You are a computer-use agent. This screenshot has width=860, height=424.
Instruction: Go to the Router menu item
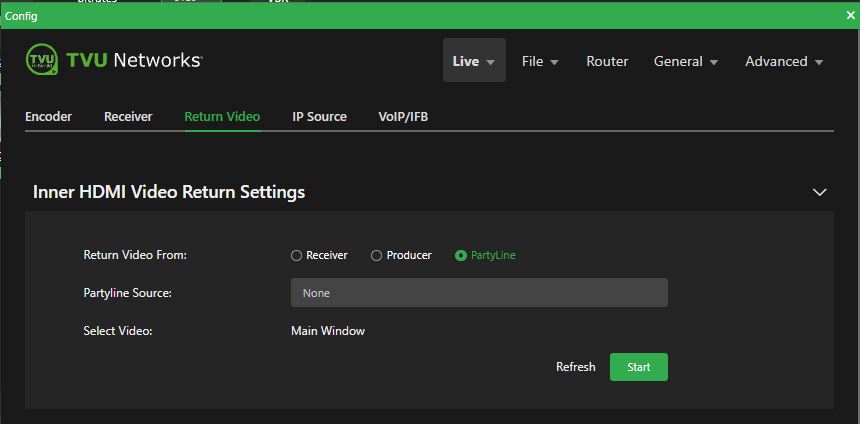(607, 61)
